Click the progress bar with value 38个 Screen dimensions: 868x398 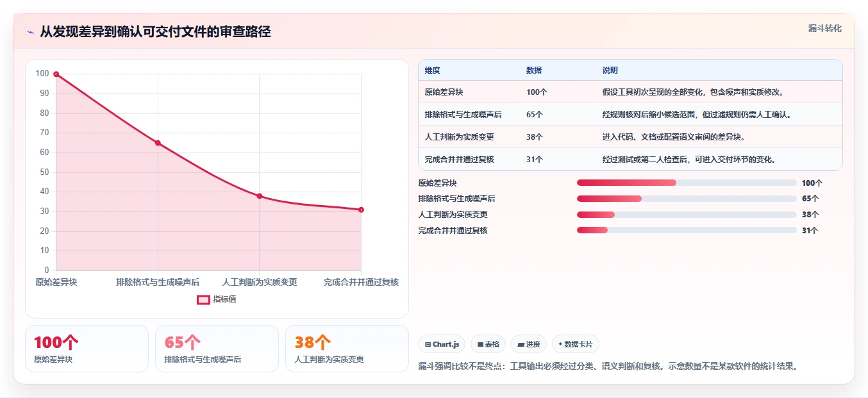tap(687, 215)
